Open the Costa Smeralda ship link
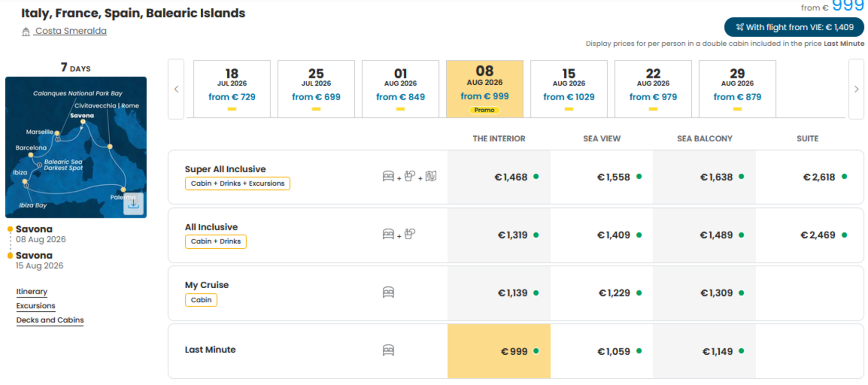Image resolution: width=868 pixels, height=385 pixels. pos(70,31)
